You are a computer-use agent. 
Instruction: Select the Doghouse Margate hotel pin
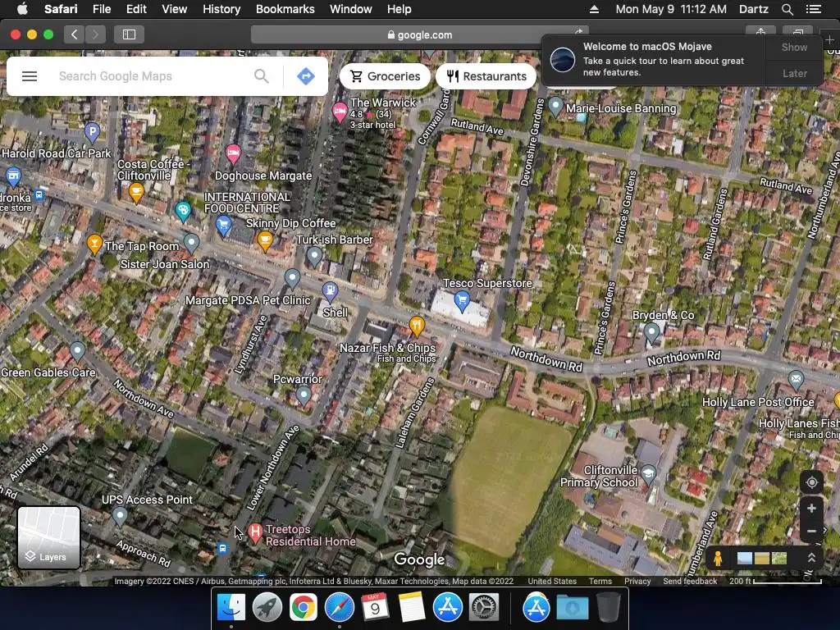tap(233, 154)
